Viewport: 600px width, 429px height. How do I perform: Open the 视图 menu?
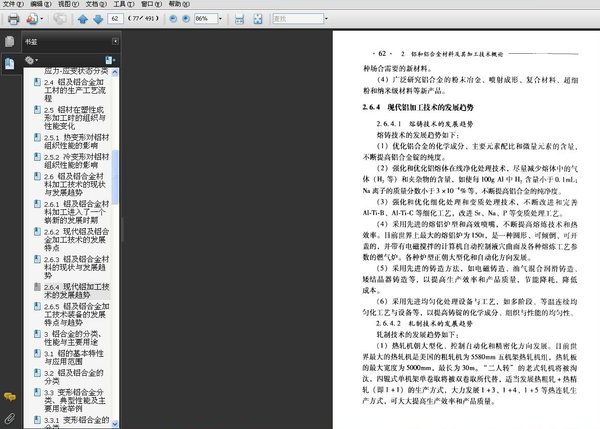click(68, 4)
